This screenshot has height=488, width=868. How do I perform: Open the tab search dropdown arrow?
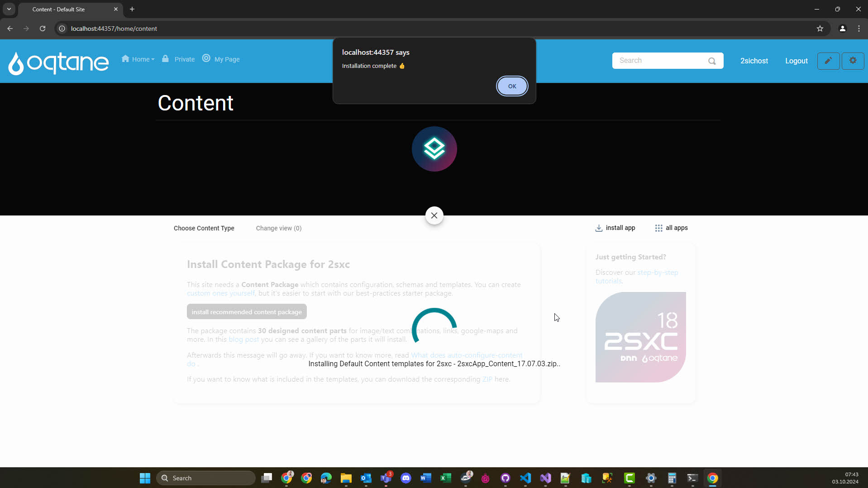click(x=9, y=9)
